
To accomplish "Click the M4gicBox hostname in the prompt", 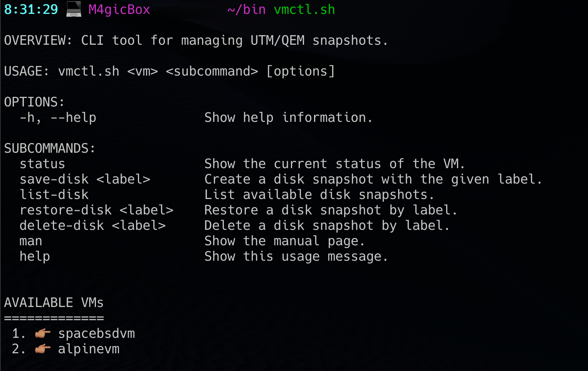I will pyautogui.click(x=119, y=9).
